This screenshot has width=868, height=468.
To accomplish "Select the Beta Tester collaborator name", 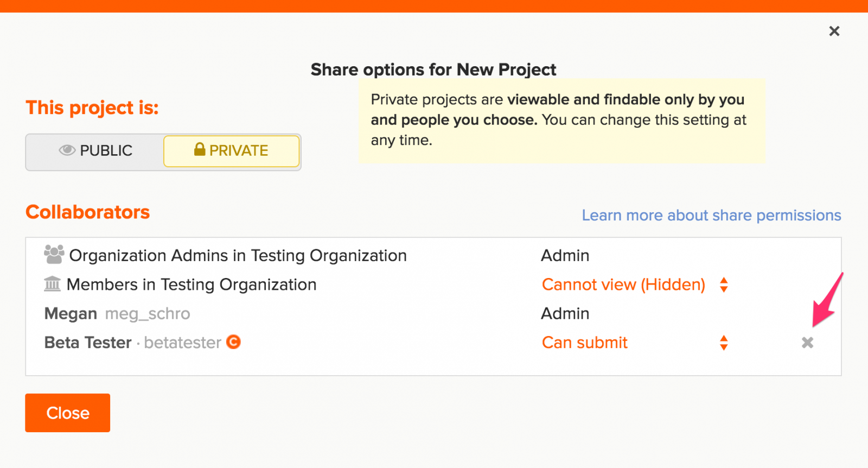I will coord(88,343).
